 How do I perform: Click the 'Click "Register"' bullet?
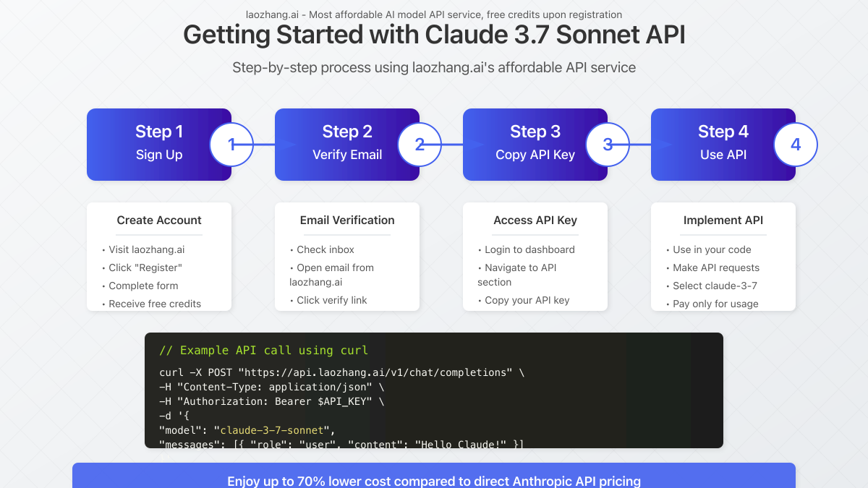click(x=142, y=267)
